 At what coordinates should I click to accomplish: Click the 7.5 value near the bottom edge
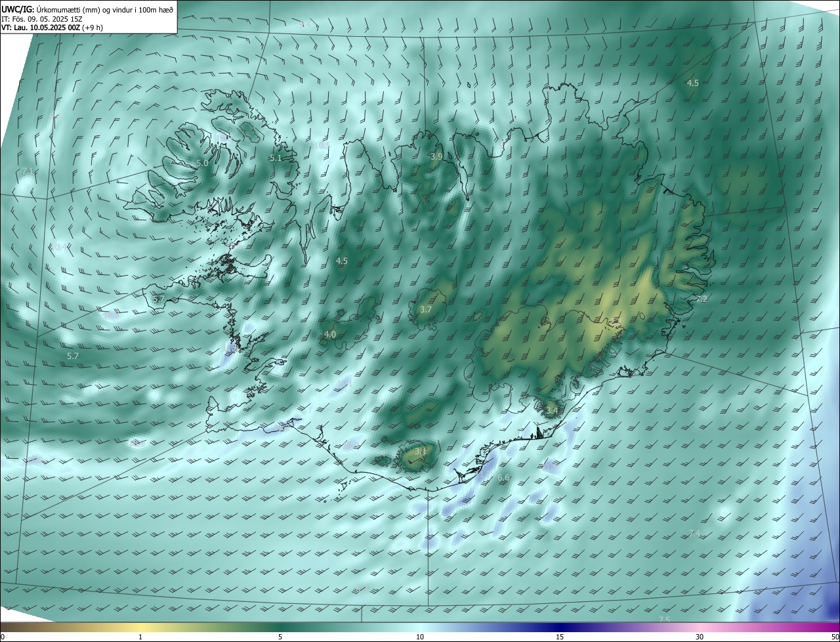point(664,620)
